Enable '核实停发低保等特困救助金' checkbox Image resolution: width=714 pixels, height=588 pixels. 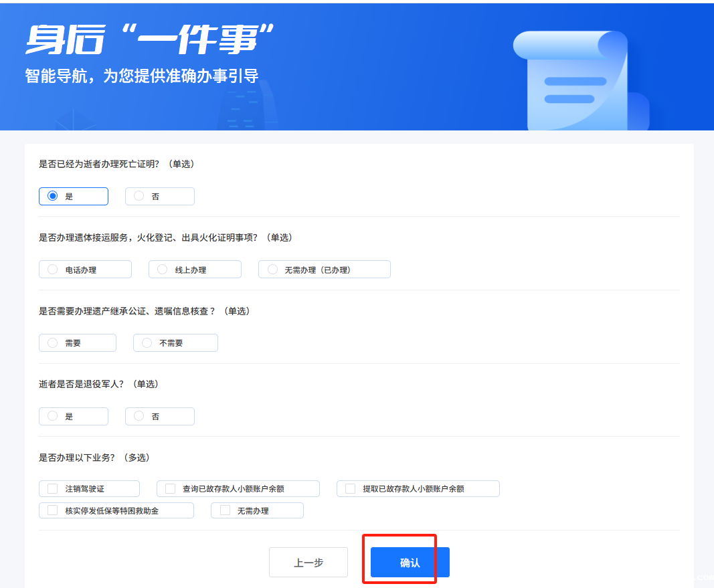[53, 510]
